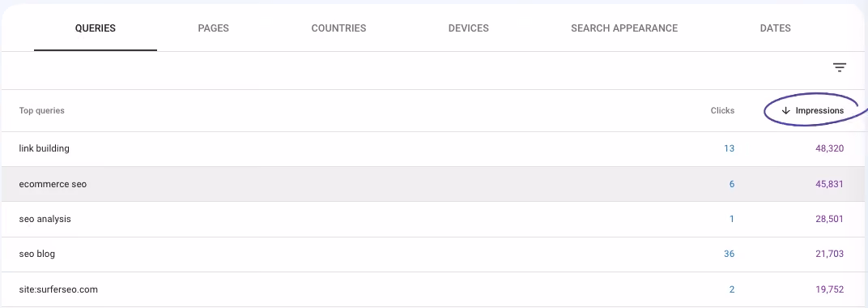
Task: Open the 'seo blog' query row
Action: pos(433,255)
